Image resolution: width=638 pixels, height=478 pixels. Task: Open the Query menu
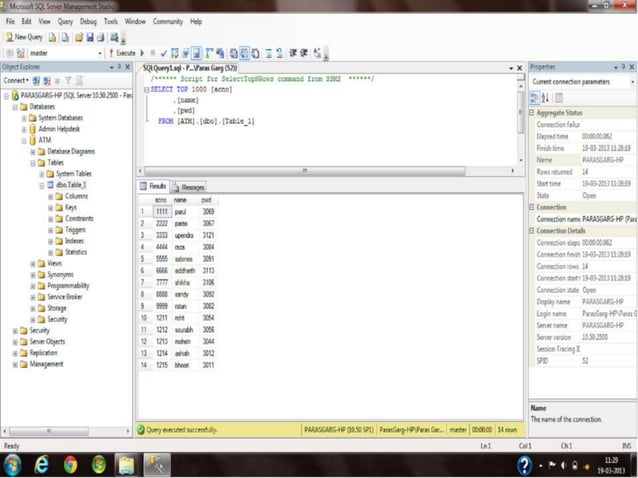[64, 20]
